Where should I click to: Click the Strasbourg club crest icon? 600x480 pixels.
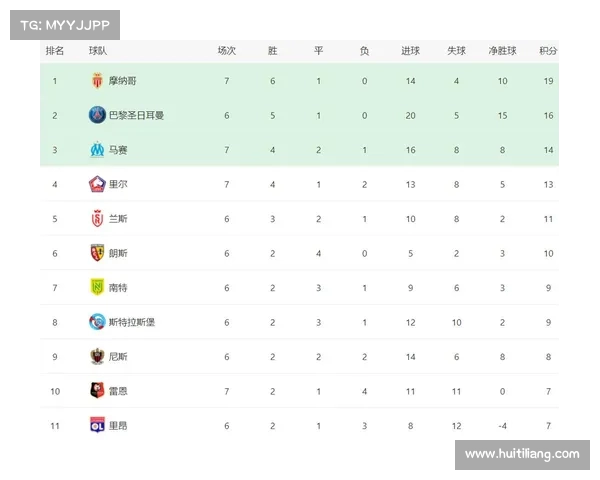click(97, 322)
